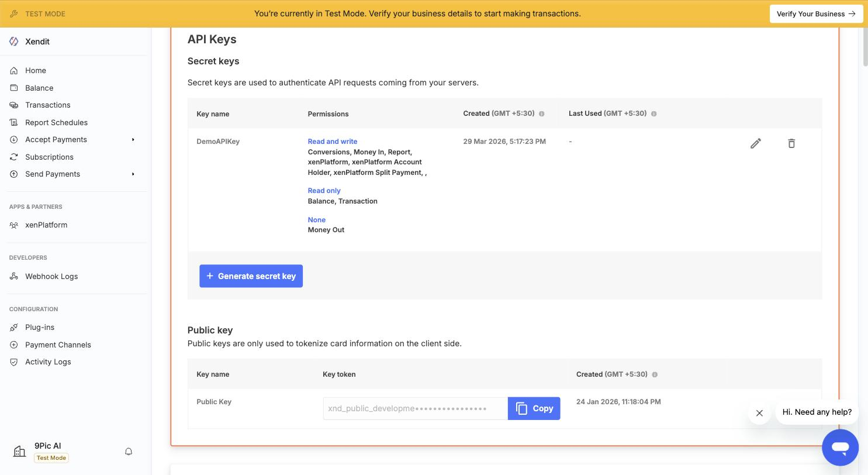Click the Subscriptions refresh icon
The height and width of the screenshot is (475, 868).
pyautogui.click(x=14, y=157)
